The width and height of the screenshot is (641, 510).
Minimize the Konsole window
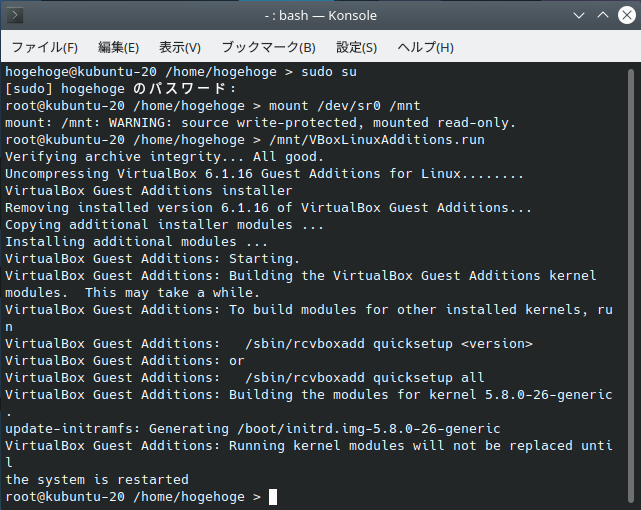(579, 16)
